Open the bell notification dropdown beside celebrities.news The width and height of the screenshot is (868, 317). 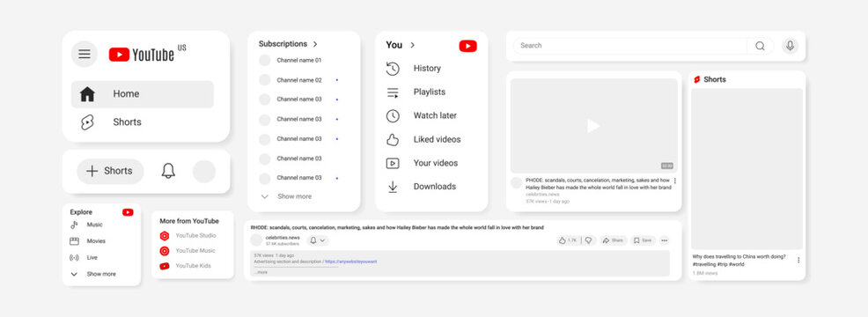pos(317,240)
